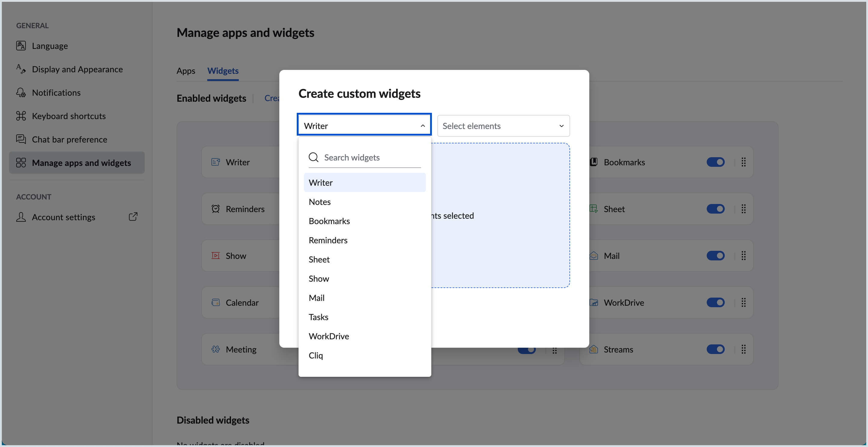Click the Account settings external link icon
The image size is (868, 447).
pos(133,217)
